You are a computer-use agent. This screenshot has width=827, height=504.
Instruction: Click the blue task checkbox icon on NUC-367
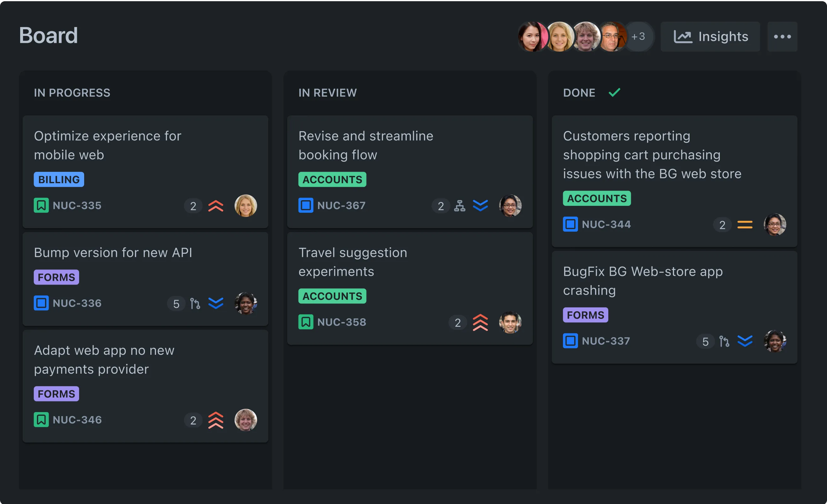(305, 206)
